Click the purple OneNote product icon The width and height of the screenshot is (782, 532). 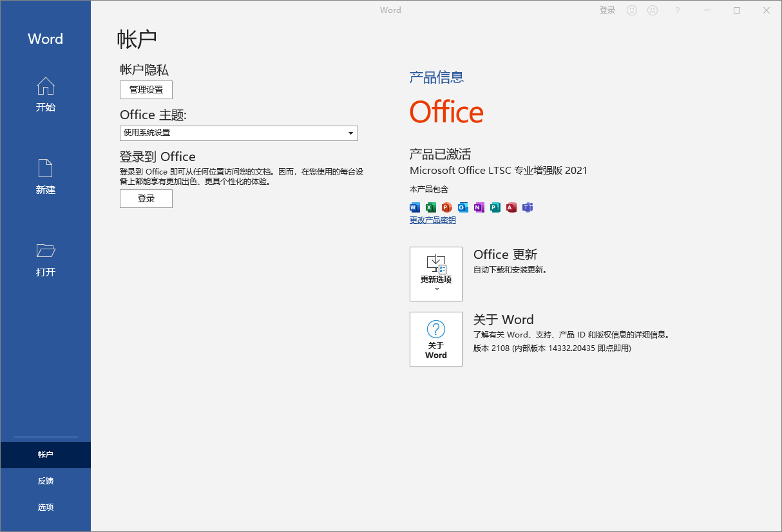(x=479, y=207)
